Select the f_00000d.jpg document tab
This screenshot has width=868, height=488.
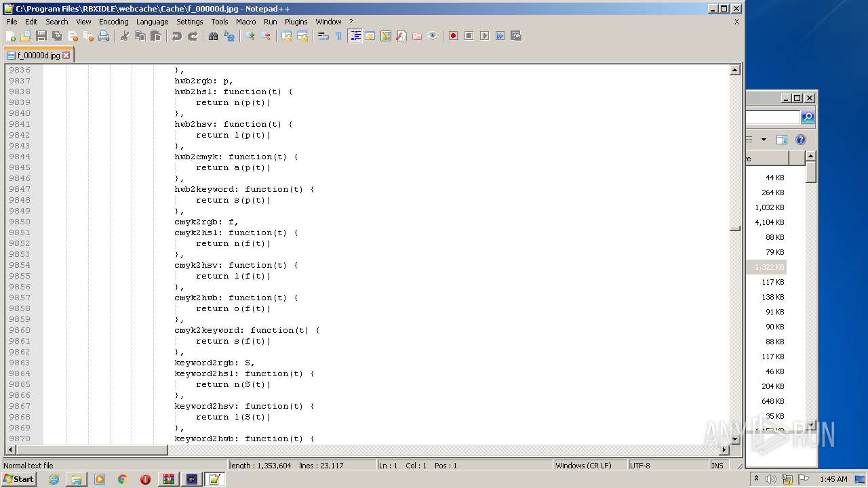(39, 56)
